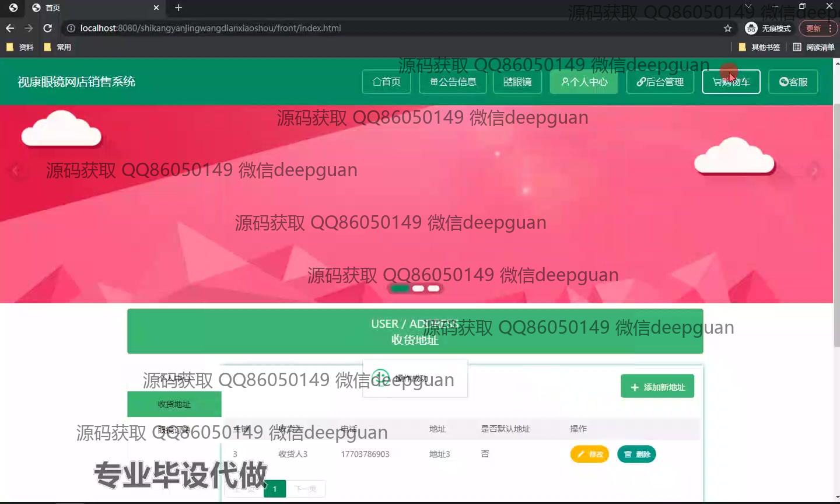Click the browser back arrow
The width and height of the screenshot is (840, 504).
[x=10, y=28]
